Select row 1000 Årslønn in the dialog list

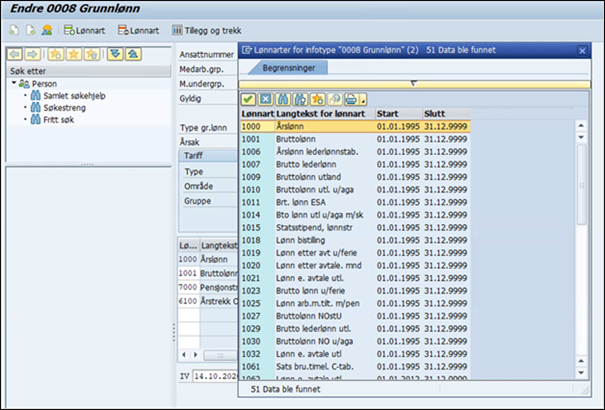[355, 127]
